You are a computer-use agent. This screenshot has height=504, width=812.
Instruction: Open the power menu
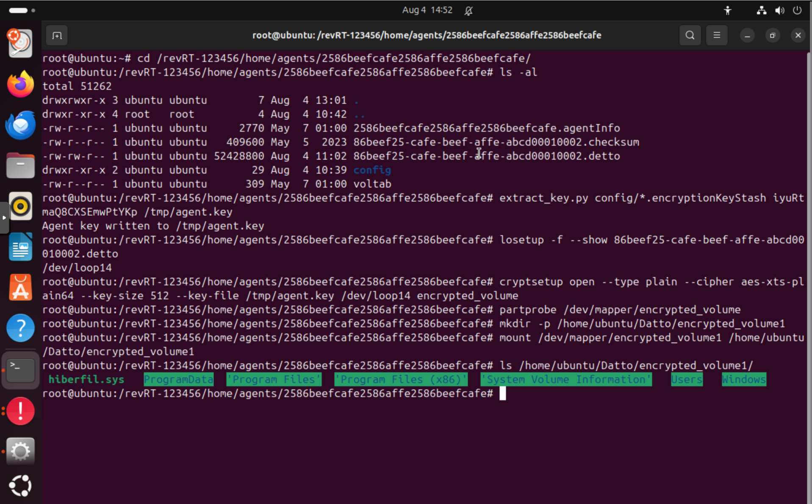coord(797,10)
